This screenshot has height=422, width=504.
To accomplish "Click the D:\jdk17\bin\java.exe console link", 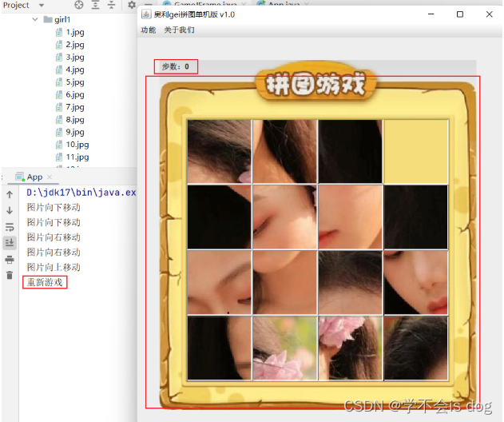I will (81, 193).
